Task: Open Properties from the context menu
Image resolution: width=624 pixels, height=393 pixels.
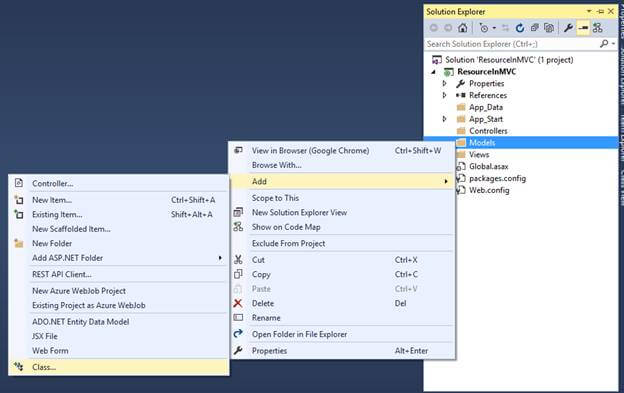Action: (x=343, y=351)
